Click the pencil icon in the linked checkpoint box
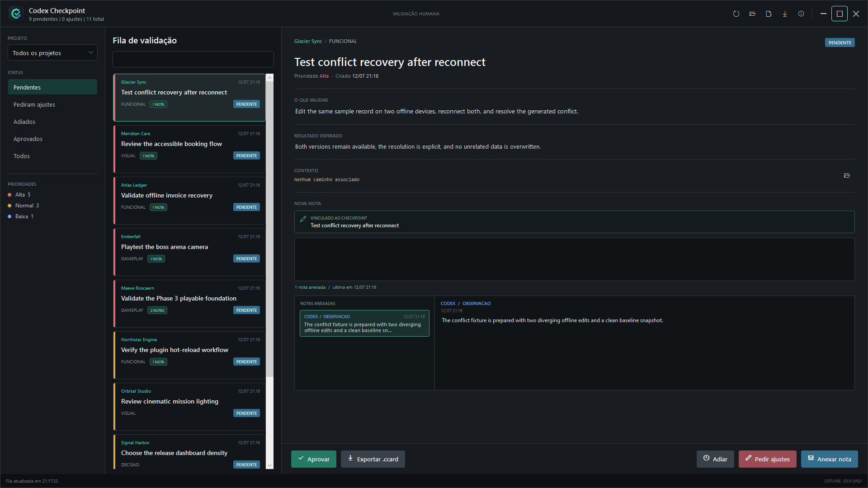868x488 pixels. [303, 219]
